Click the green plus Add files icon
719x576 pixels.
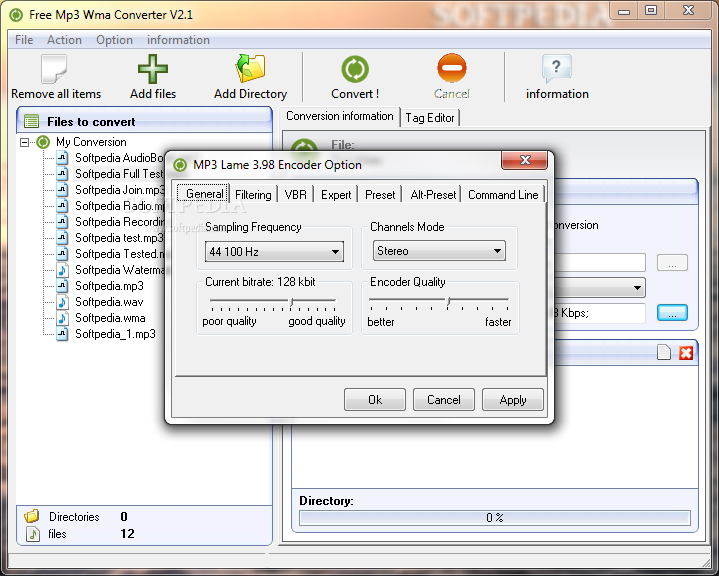tap(153, 69)
